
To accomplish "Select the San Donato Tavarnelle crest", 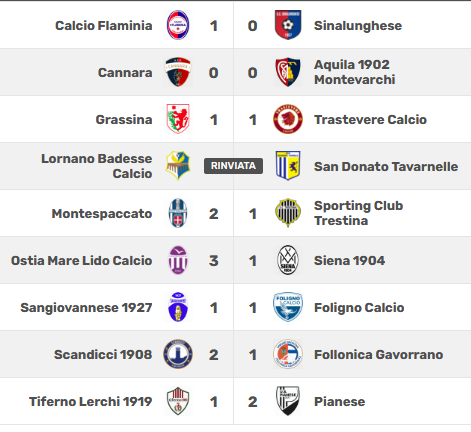I will point(288,166).
